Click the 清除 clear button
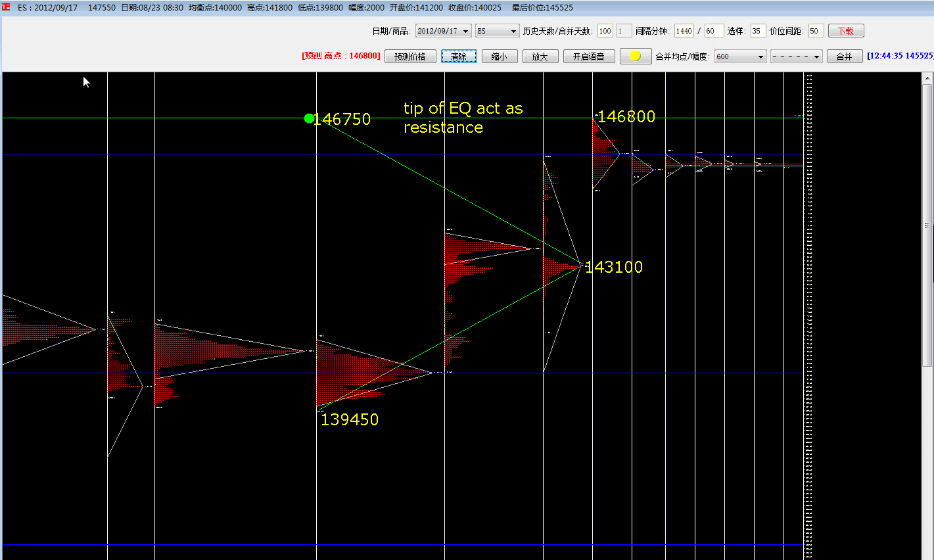 (x=459, y=57)
